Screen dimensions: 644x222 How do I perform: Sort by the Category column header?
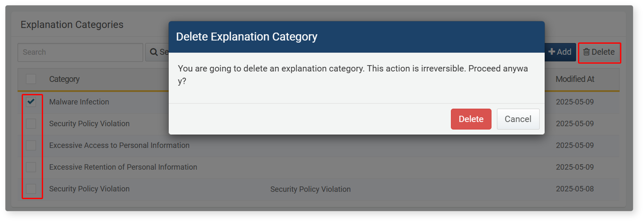point(64,79)
